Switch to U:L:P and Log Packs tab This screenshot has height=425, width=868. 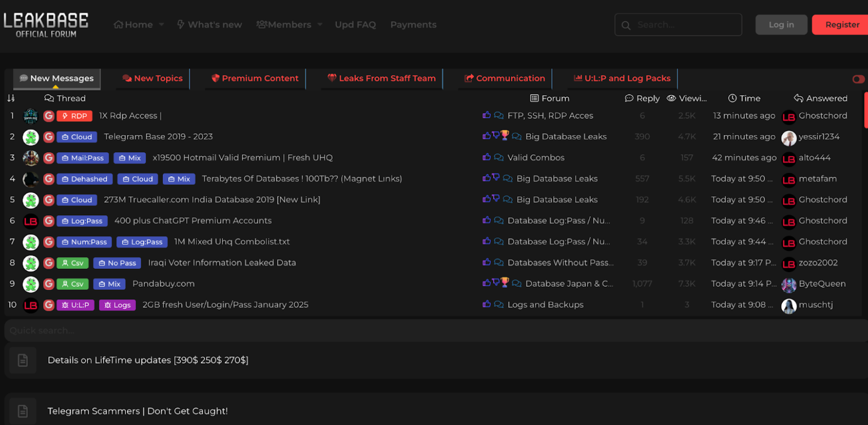point(622,79)
